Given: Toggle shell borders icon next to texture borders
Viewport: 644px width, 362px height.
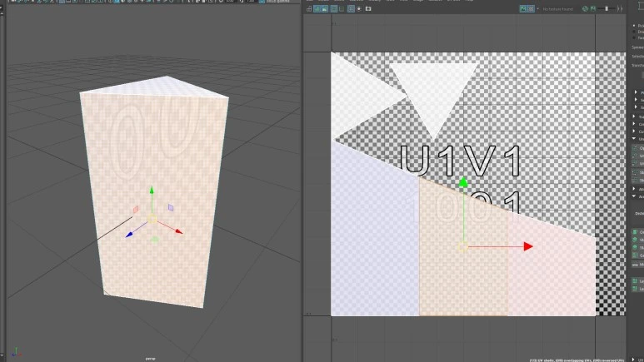Looking at the screenshot, I should pos(342,8).
